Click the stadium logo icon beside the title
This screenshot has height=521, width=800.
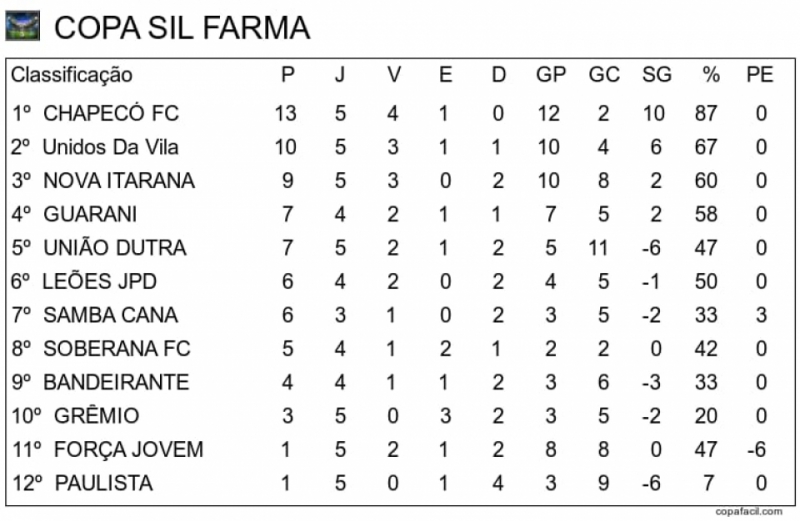[x=22, y=26]
